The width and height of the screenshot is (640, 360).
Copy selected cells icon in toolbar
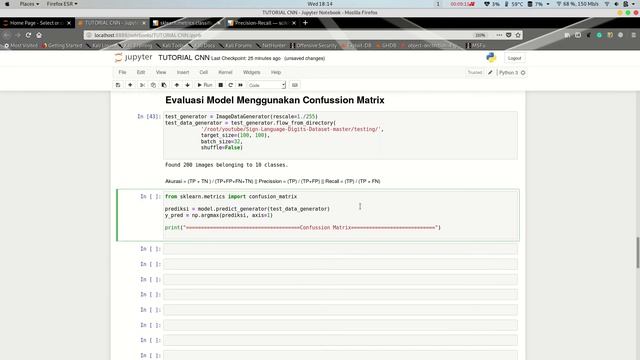pyautogui.click(x=153, y=85)
